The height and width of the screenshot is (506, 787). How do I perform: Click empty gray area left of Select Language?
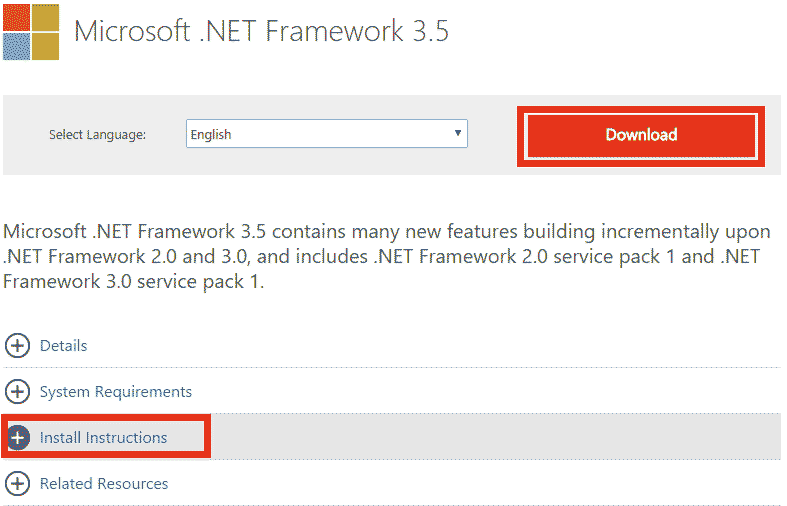pyautogui.click(x=25, y=135)
